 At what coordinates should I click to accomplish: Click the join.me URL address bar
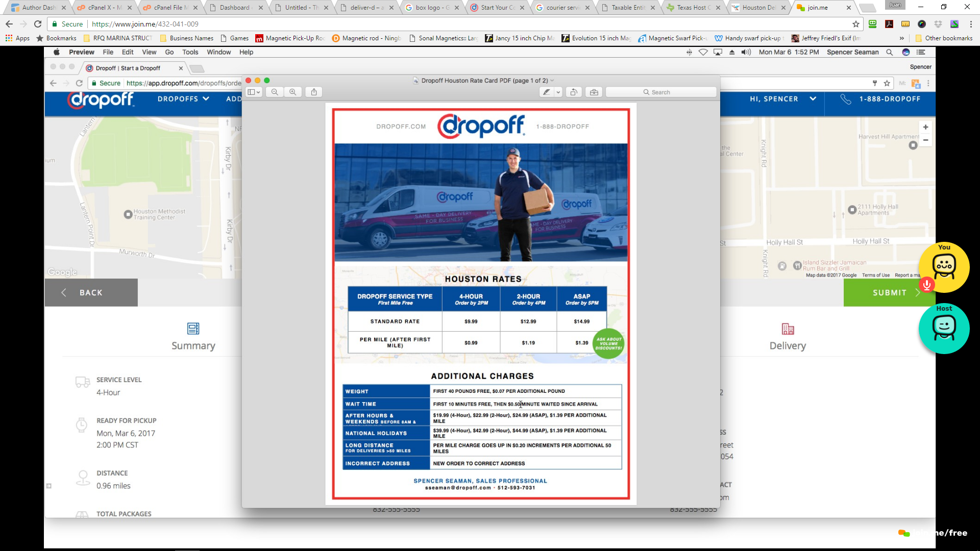[x=449, y=24]
